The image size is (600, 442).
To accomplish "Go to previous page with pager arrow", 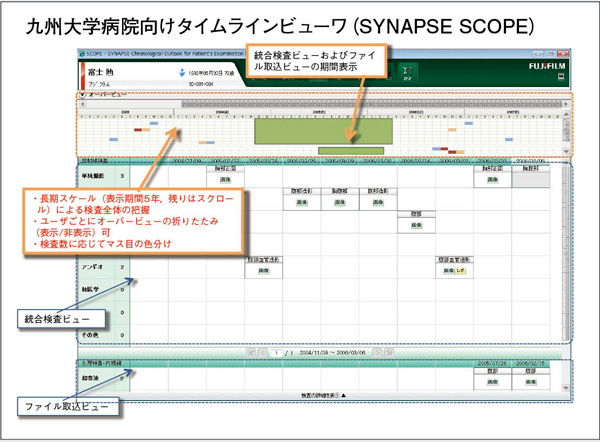I will click(262, 352).
